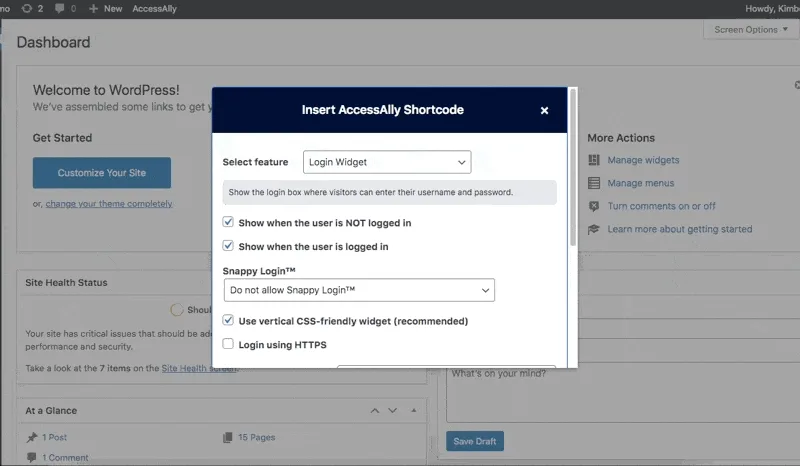Image resolution: width=800 pixels, height=466 pixels.
Task: Click the Save Draft button
Action: 475,441
